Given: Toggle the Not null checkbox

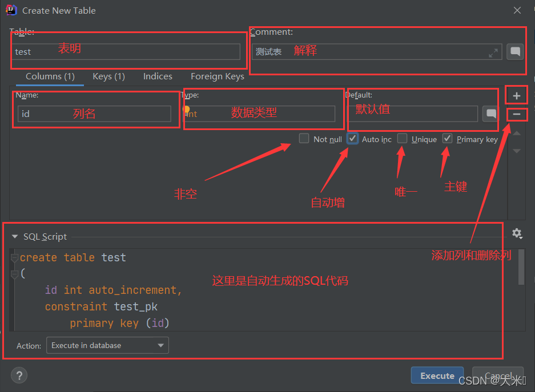Looking at the screenshot, I should 304,139.
